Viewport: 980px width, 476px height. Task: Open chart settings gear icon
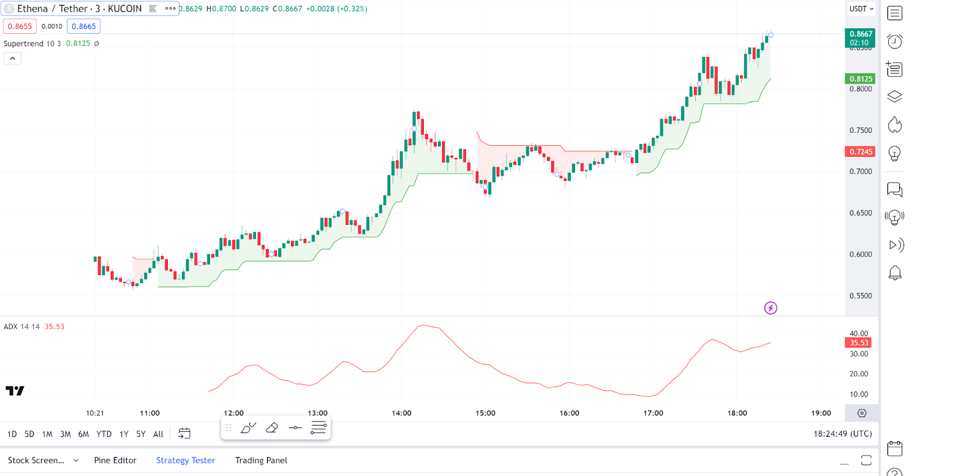[862, 413]
